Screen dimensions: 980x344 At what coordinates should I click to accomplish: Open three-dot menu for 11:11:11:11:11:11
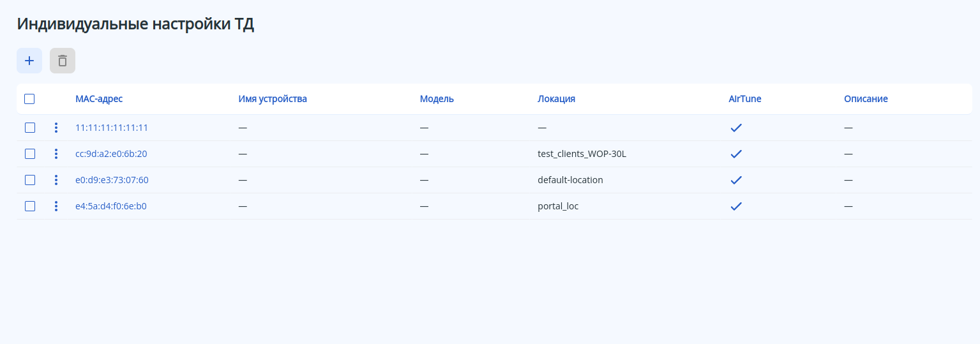pos(56,128)
